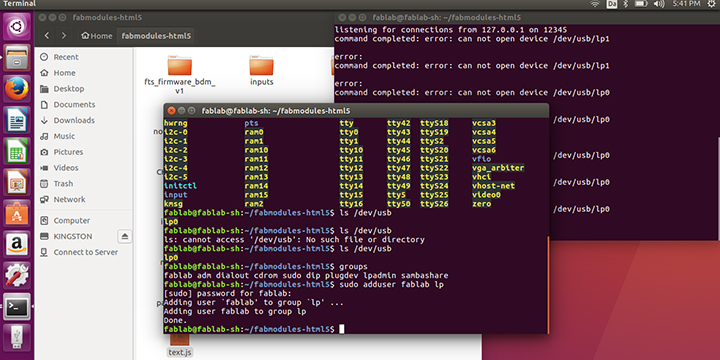The width and height of the screenshot is (720, 360).
Task: Select the inputs folder
Action: tap(262, 71)
